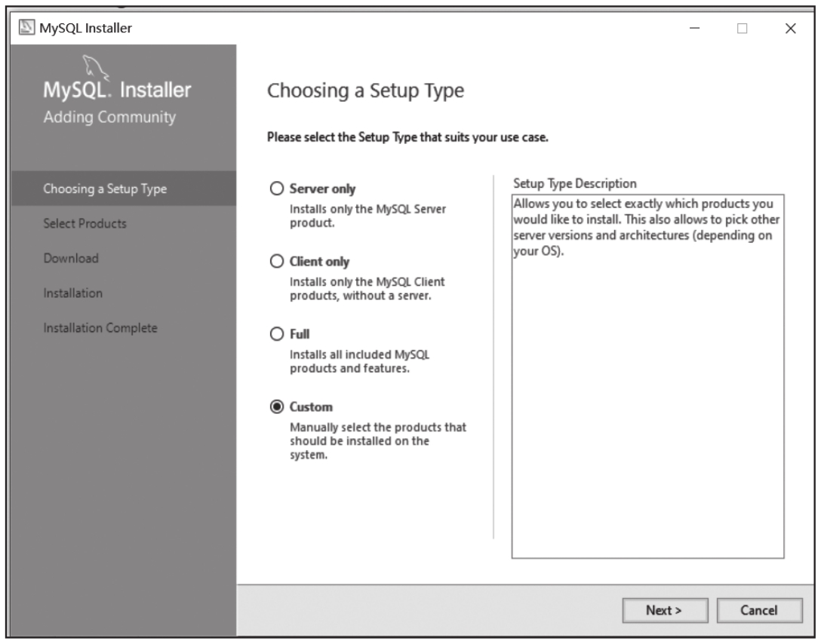This screenshot has width=821, height=644.
Task: Click 'Installs all included MySQL products' description
Action: [359, 361]
